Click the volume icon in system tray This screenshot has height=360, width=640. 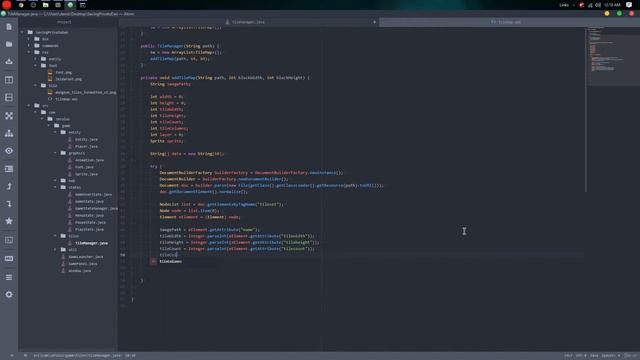(x=598, y=5)
